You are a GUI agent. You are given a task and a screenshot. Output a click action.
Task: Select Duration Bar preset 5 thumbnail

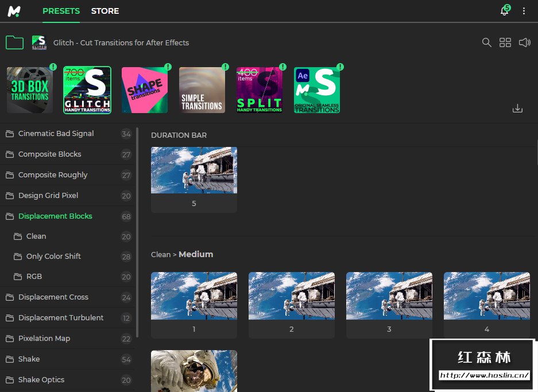(194, 170)
